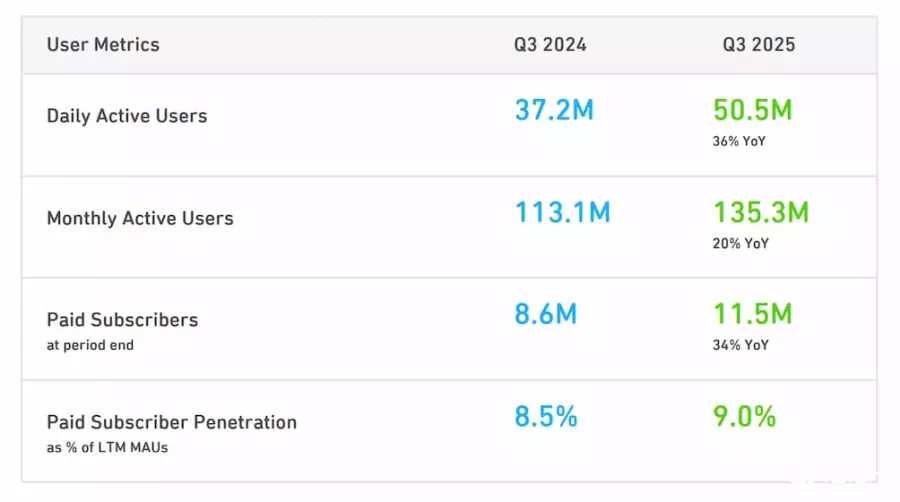
Task: Click the 8.5% penetration value
Action: coord(546,416)
